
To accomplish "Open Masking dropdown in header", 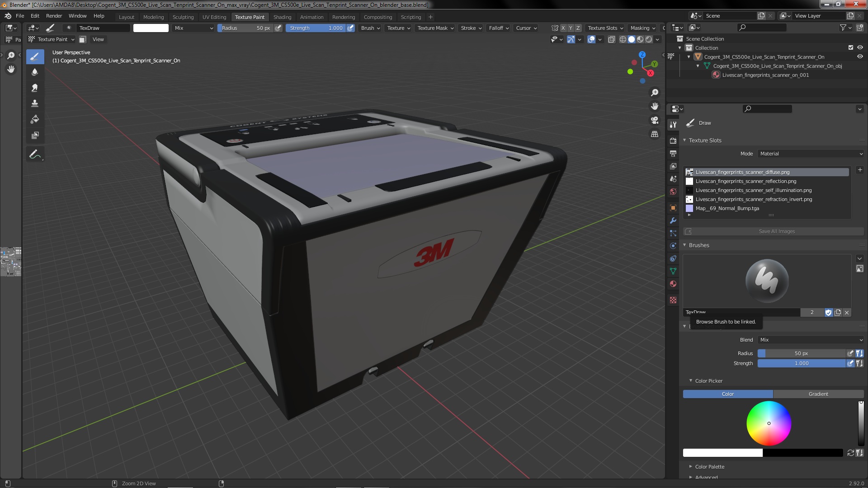I will pyautogui.click(x=643, y=28).
